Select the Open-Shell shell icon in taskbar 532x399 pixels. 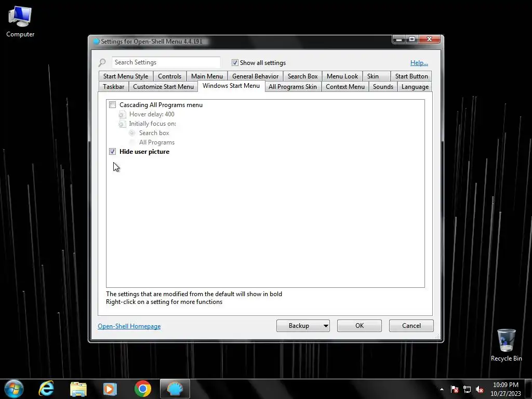175,389
